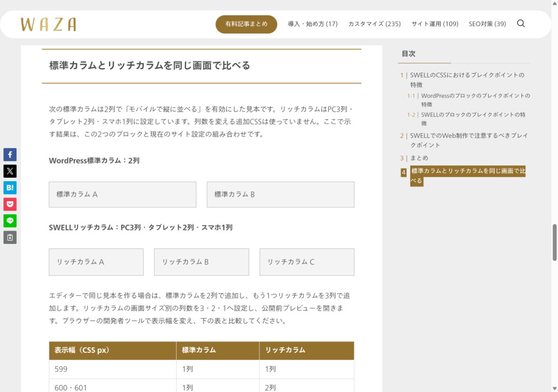Click the scrollbar down arrow
The width and height of the screenshot is (558, 392).
554,388
